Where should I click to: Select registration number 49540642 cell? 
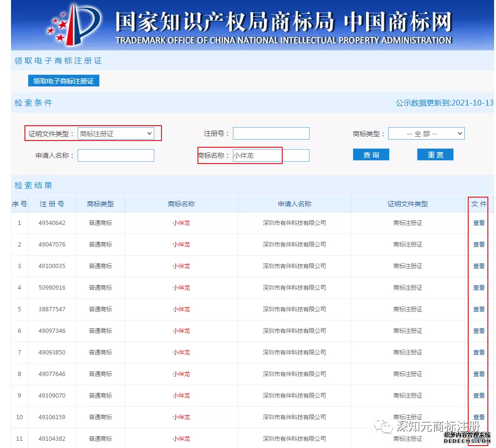(x=52, y=223)
